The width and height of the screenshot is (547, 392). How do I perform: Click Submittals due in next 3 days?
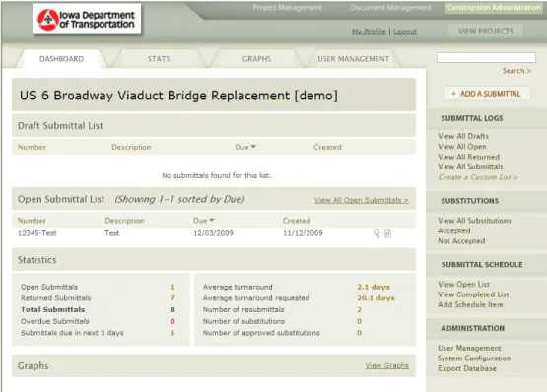72,333
